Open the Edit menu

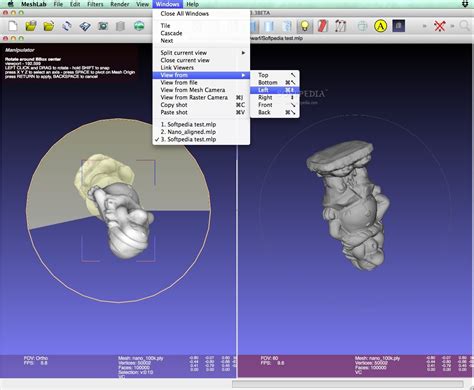(75, 4)
